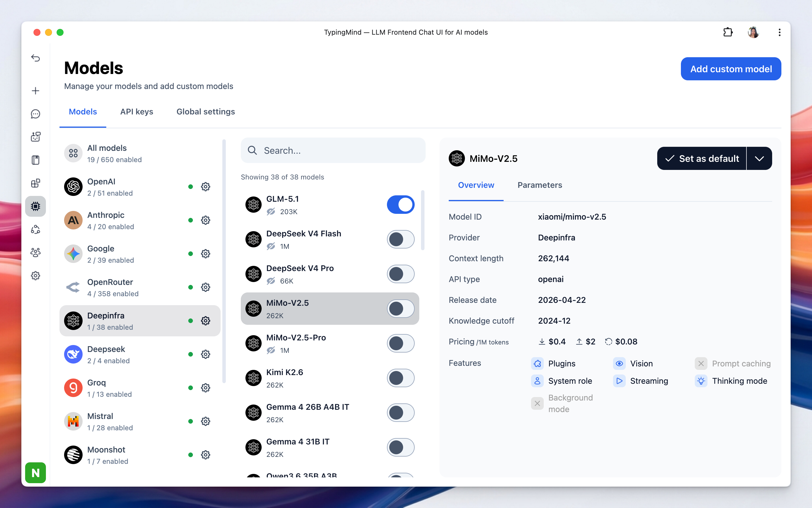Open the user profile avatar
Screen dimensions: 812x508
coord(753,32)
